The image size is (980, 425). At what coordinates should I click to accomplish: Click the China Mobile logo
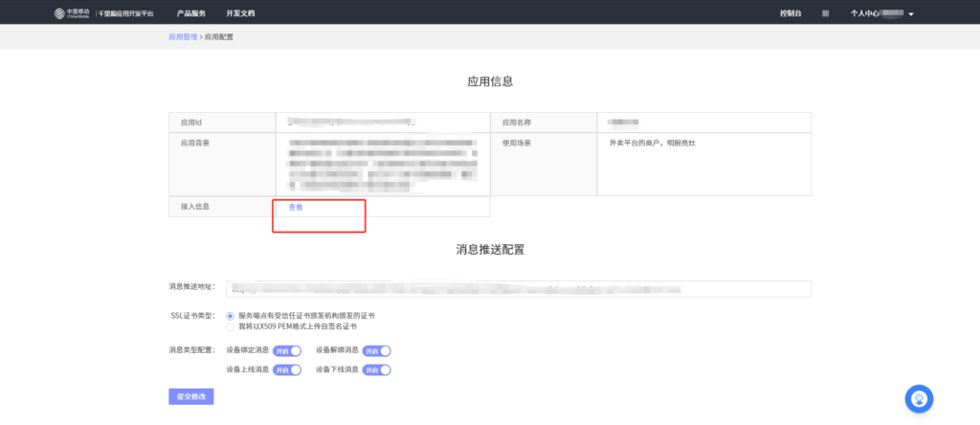pos(72,13)
